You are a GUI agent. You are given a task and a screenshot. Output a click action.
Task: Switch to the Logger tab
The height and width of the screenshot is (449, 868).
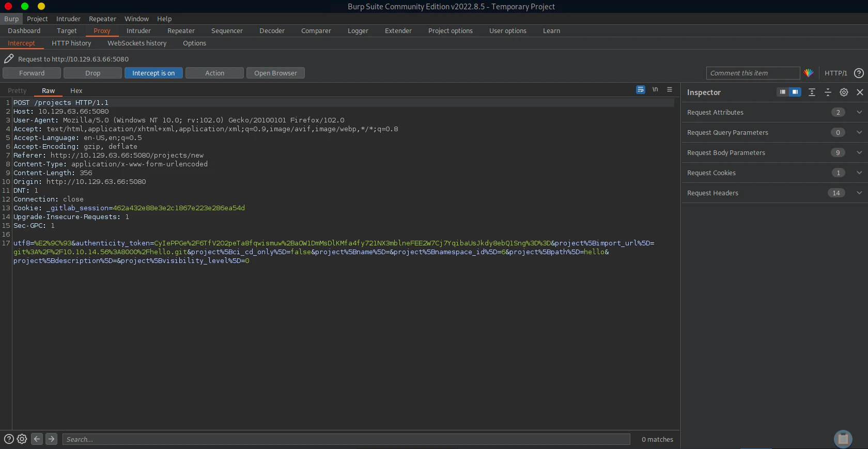[358, 30]
